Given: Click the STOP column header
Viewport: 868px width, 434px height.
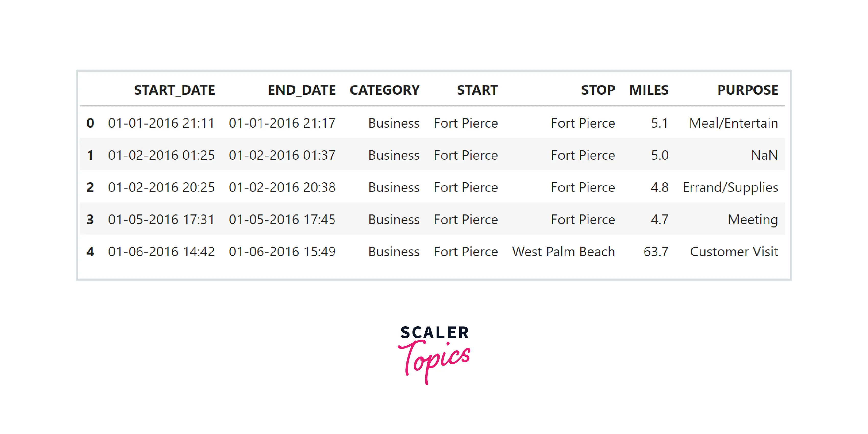Looking at the screenshot, I should pyautogui.click(x=598, y=90).
